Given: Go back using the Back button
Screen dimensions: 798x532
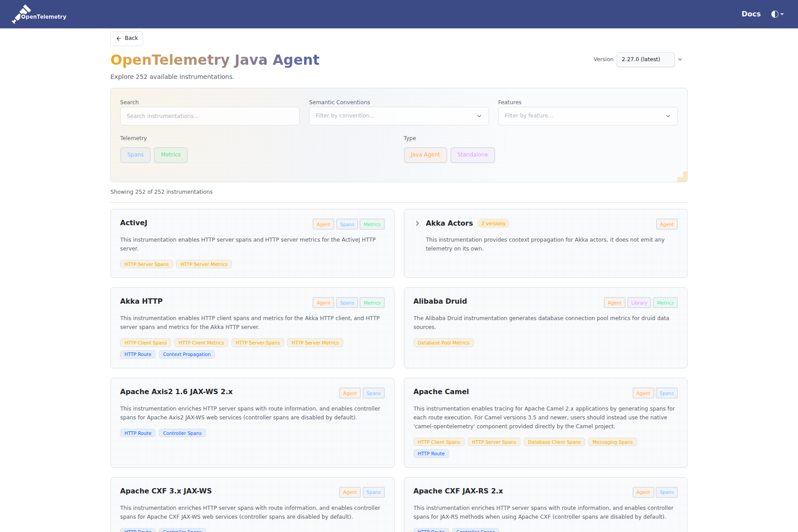Looking at the screenshot, I should coord(127,39).
